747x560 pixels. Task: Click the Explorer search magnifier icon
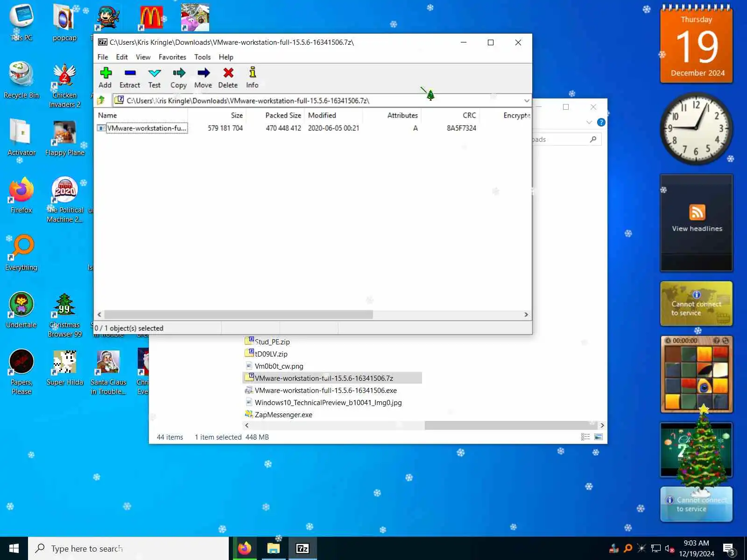[593, 139]
